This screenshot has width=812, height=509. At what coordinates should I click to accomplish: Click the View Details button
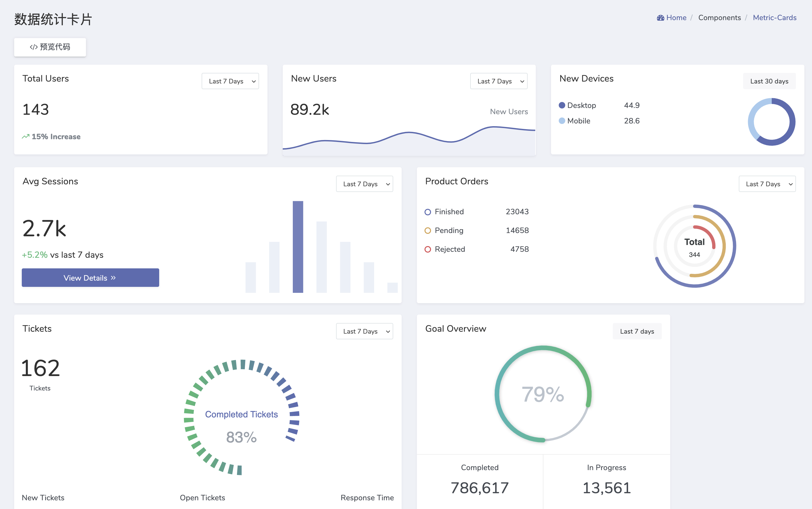pos(90,278)
